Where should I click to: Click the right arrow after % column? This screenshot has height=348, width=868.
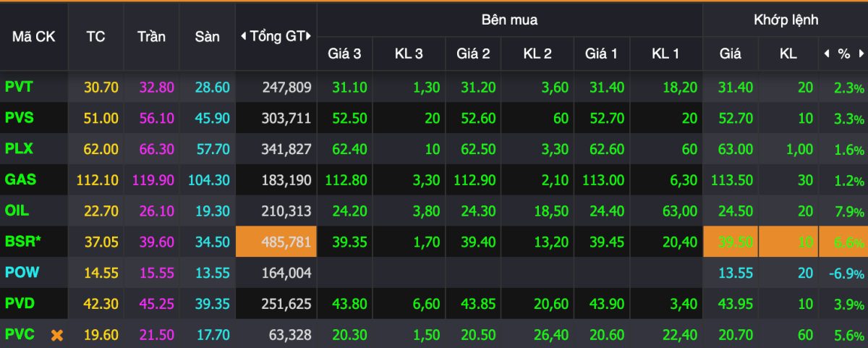click(861, 54)
